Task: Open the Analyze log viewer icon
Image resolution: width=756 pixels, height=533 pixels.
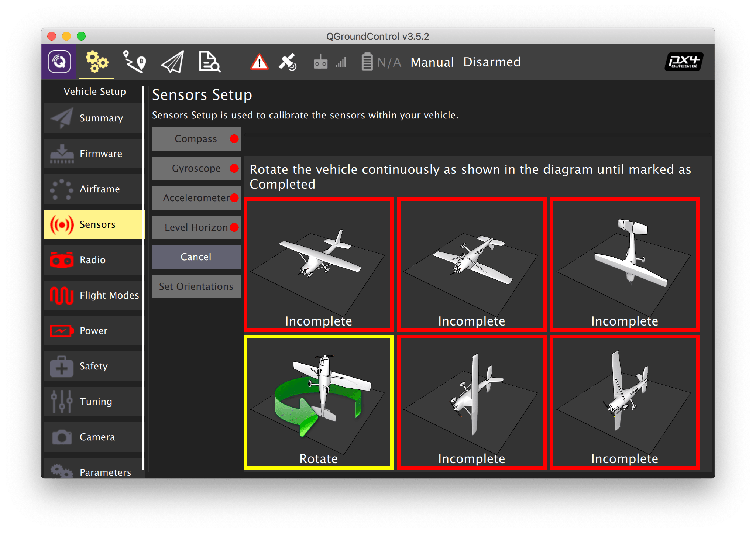Action: pos(209,62)
